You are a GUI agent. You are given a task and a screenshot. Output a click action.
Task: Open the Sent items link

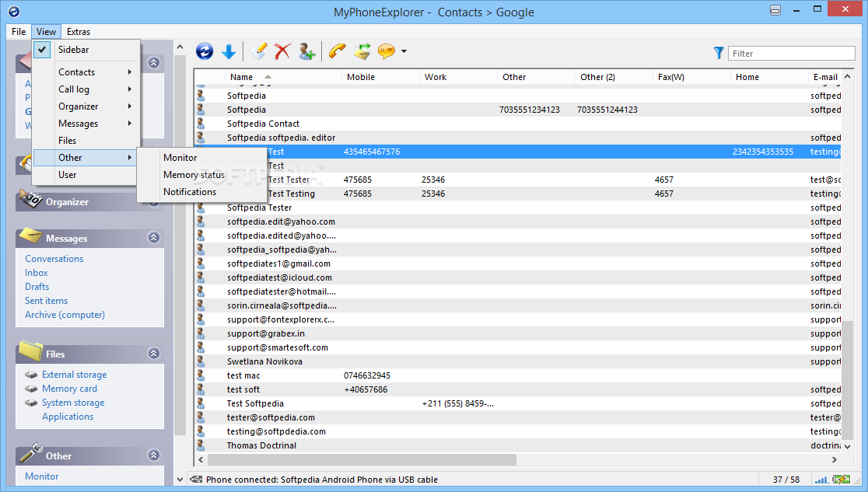coord(47,301)
